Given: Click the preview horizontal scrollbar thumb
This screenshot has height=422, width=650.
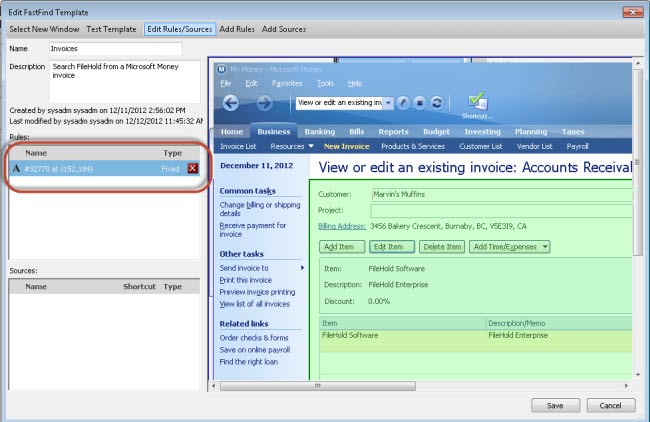Looking at the screenshot, I should point(318,386).
